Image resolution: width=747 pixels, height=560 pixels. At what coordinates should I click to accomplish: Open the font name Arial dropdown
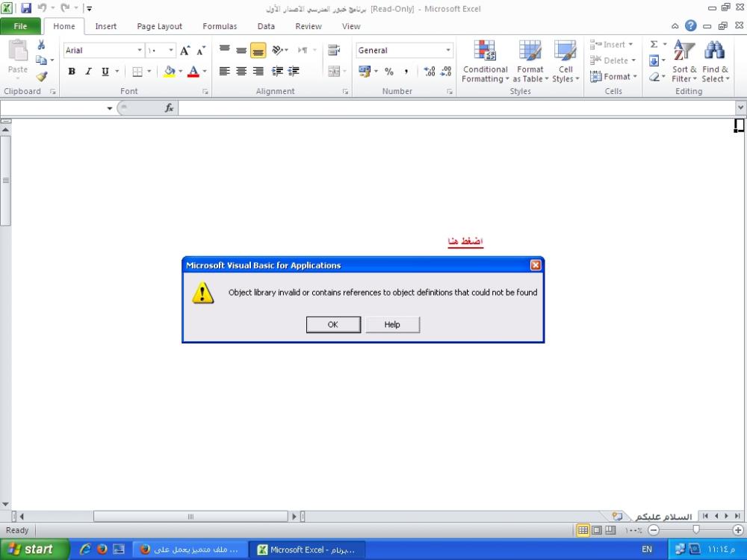click(140, 50)
